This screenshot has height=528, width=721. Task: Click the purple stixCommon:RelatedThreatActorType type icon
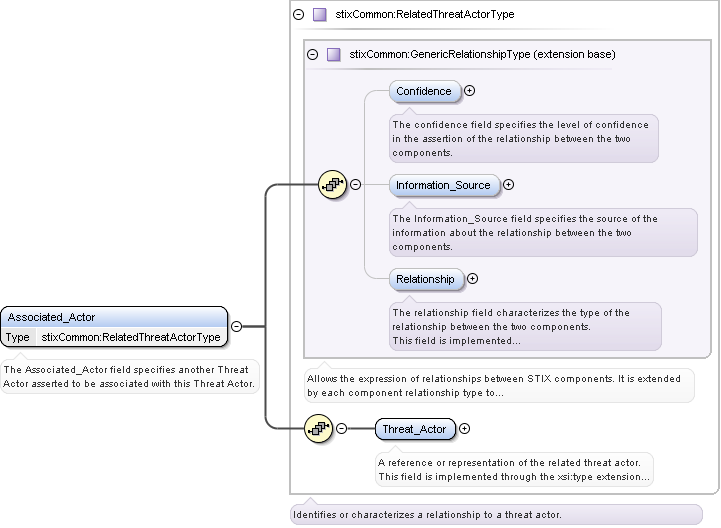point(319,15)
